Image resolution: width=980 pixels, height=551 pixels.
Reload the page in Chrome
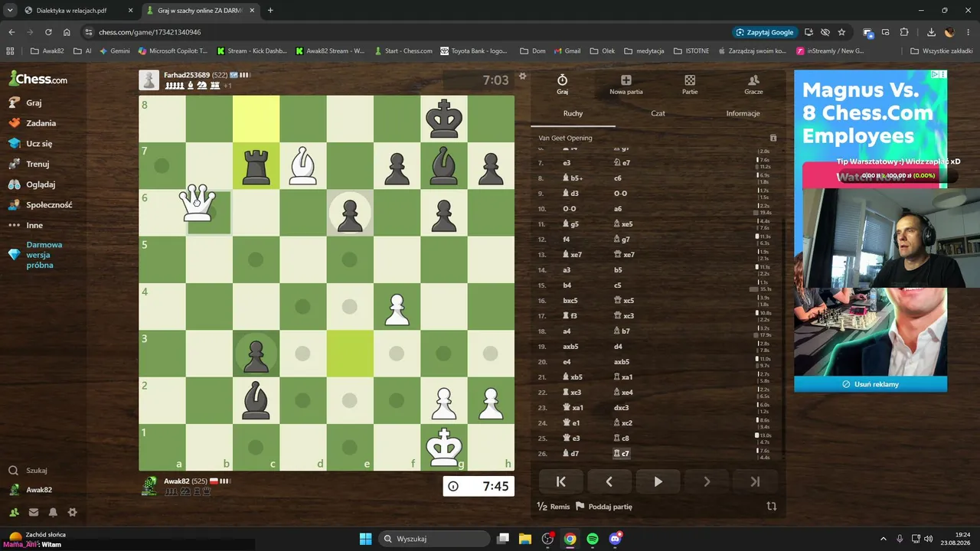tap(48, 32)
